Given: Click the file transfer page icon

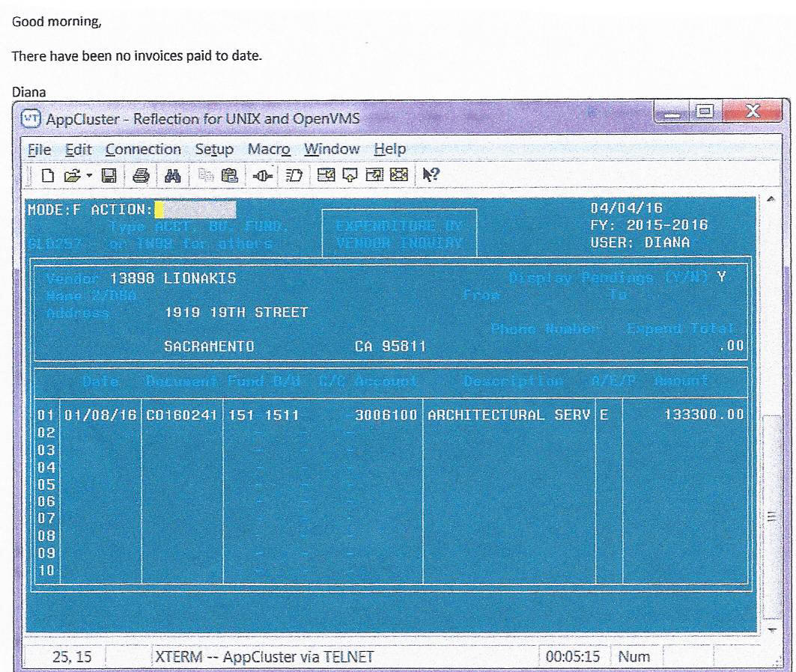Looking at the screenshot, I should pyautogui.click(x=294, y=175).
